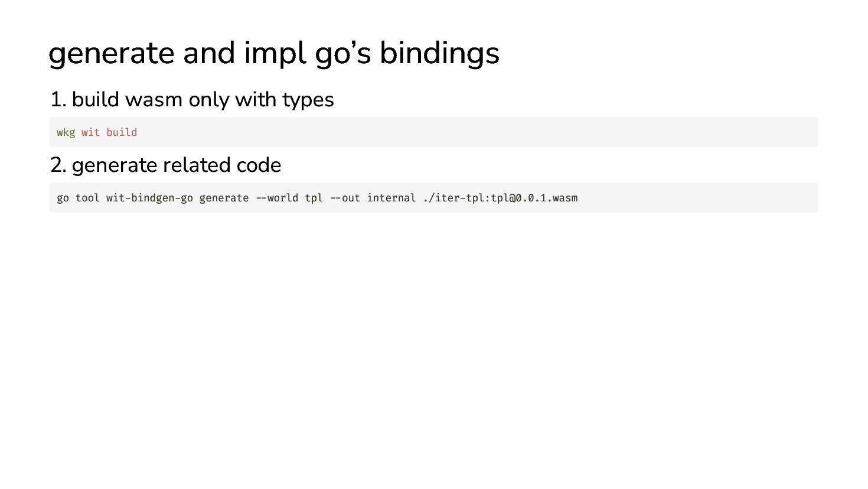Image resolution: width=868 pixels, height=489 pixels.
Task: Click the "--out" flag in the command
Action: coord(345,198)
